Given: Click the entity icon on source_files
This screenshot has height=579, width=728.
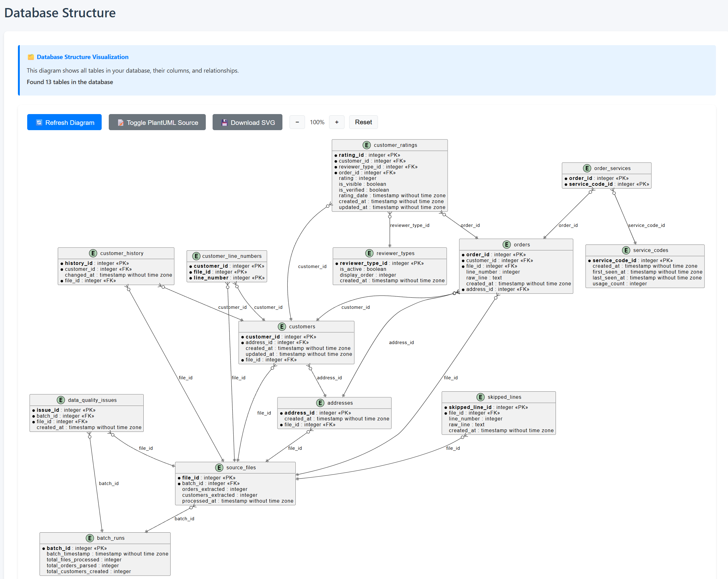Looking at the screenshot, I should pos(219,467).
